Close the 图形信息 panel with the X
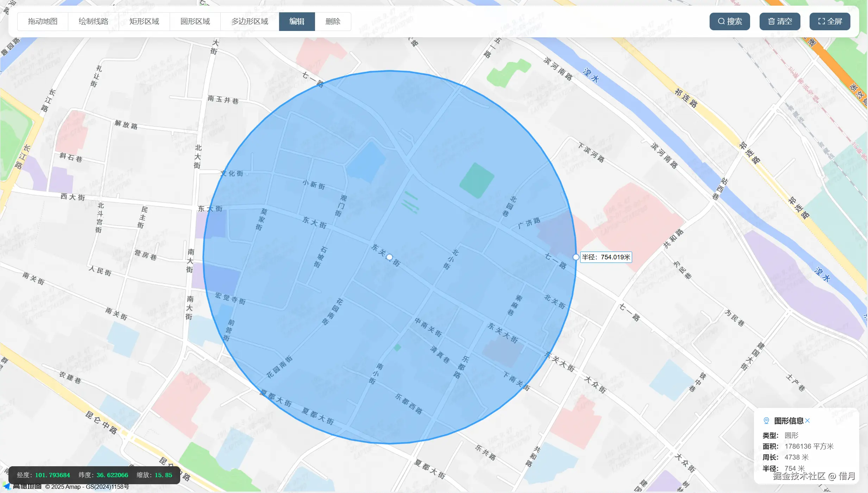This screenshot has height=493, width=868. 807,421
